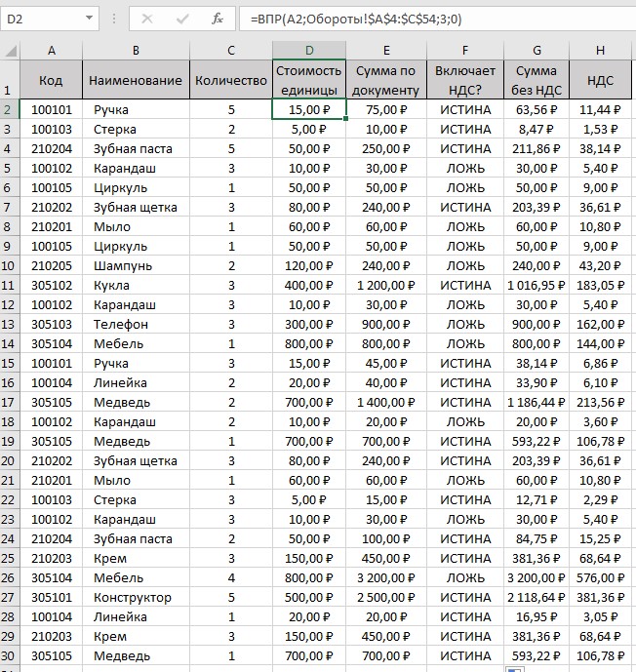The width and height of the screenshot is (636, 672).
Task: Click inside the Name Box showing D2
Action: pos(42,19)
